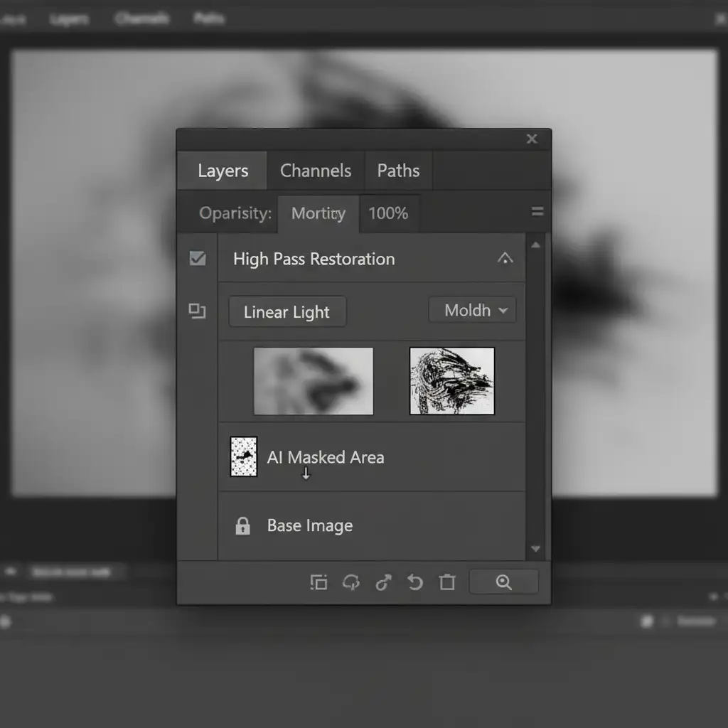This screenshot has height=728, width=728.
Task: Click the lock icon on Base Image
Action: tap(242, 526)
